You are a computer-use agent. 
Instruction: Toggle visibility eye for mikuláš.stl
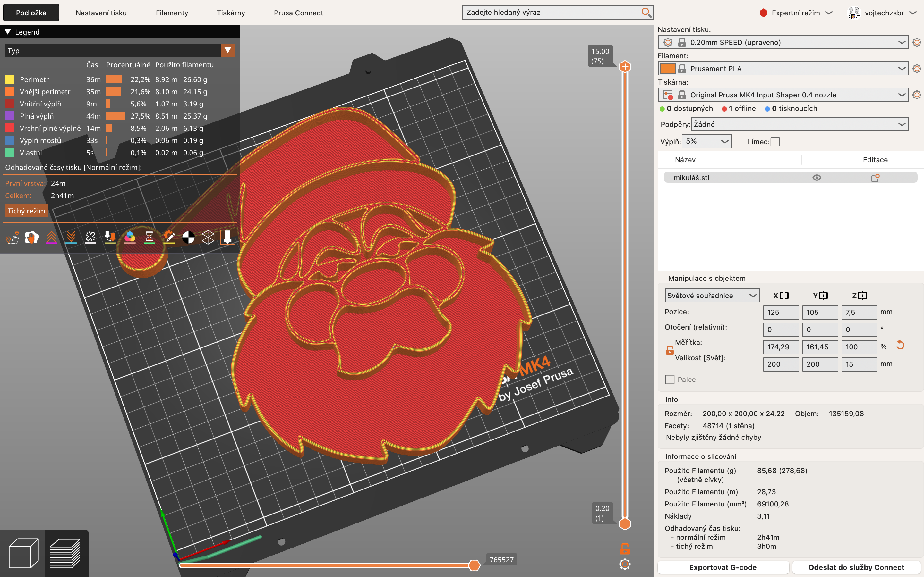coord(816,178)
